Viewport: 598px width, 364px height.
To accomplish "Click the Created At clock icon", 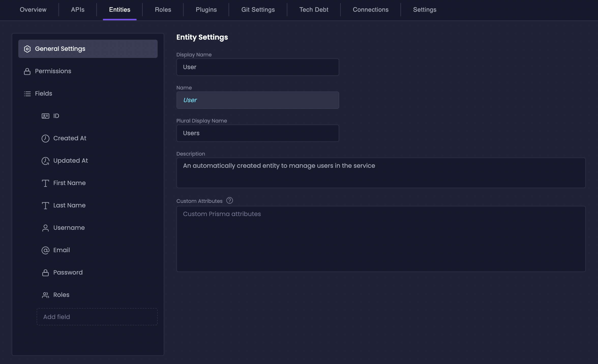I will pos(45,139).
